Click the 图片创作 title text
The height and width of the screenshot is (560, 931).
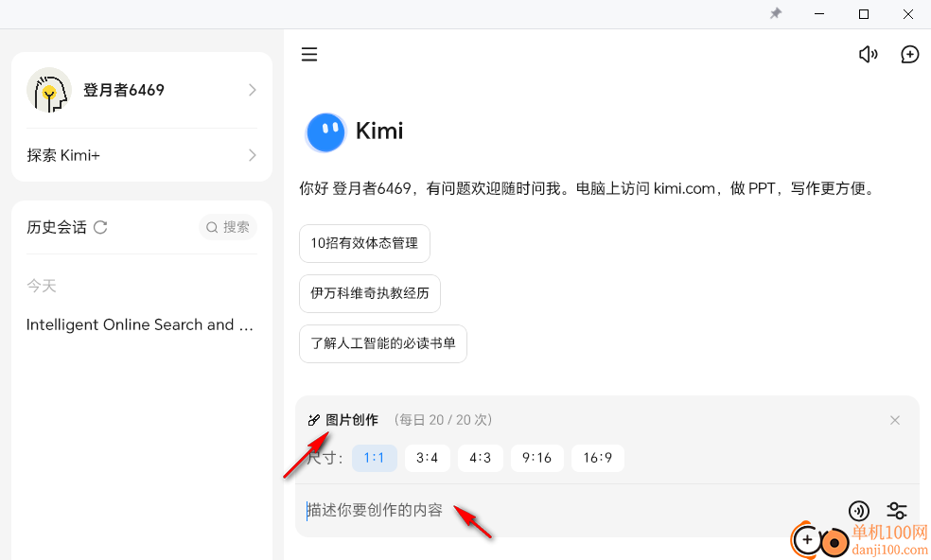click(x=352, y=420)
